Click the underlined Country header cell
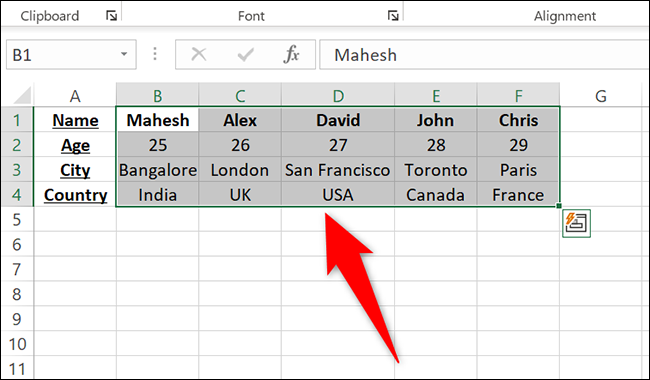 point(75,195)
